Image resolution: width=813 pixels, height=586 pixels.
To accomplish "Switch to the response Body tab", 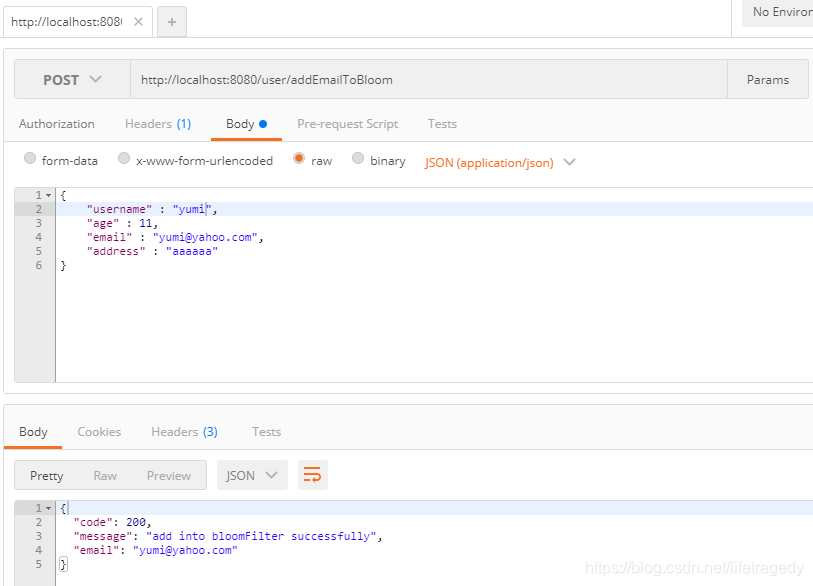I will (x=33, y=432).
